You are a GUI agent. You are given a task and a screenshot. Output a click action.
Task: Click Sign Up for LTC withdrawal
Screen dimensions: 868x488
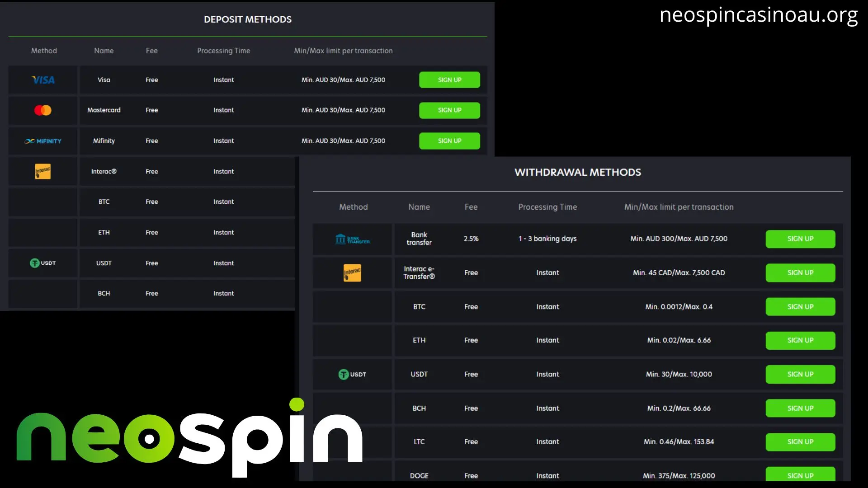(x=800, y=442)
